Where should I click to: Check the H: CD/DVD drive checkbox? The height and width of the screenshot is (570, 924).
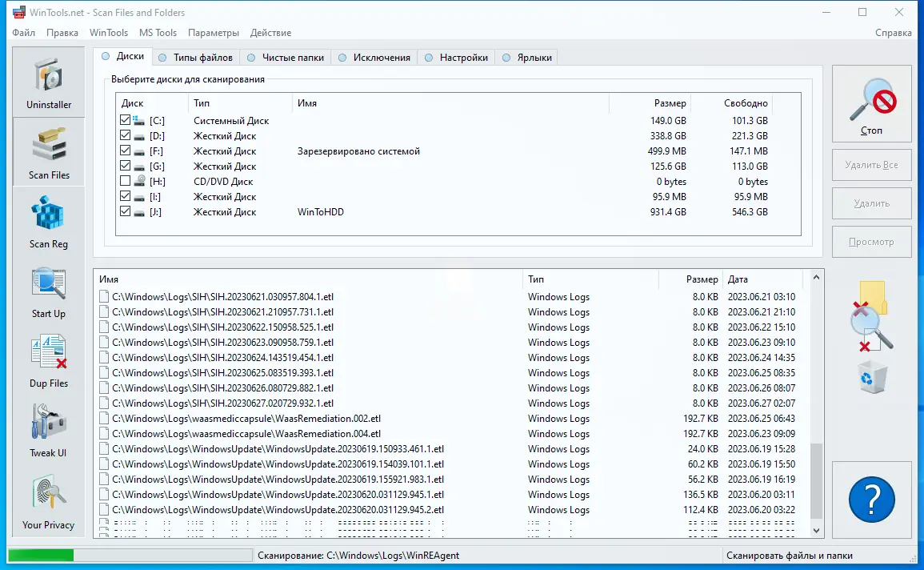tap(125, 181)
